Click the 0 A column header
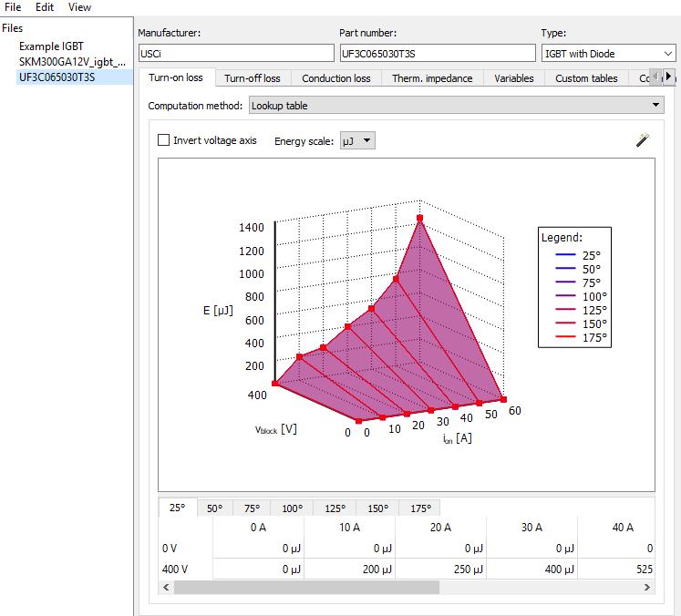The image size is (681, 616). [258, 528]
